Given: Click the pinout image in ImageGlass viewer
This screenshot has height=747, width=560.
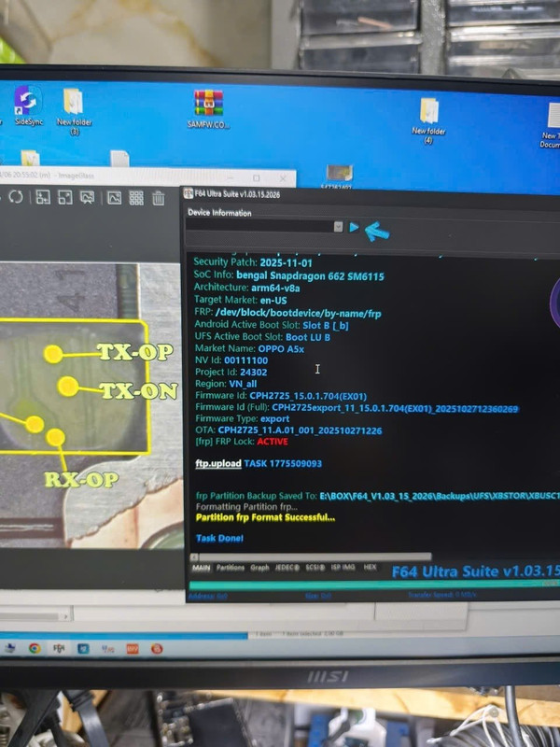Looking at the screenshot, I should (x=91, y=405).
